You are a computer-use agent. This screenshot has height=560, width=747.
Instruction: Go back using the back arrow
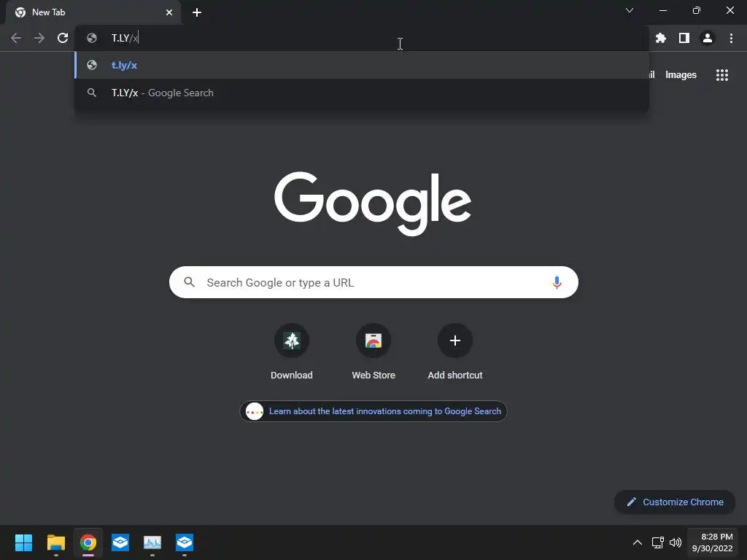[x=16, y=38]
